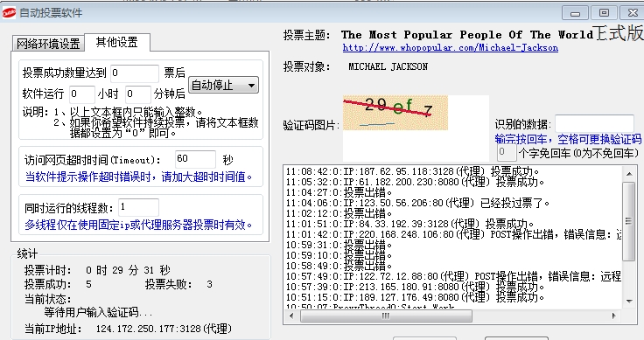
Task: Click the blue hint 输完按回车，空格可更换验证码
Action: tap(568, 139)
